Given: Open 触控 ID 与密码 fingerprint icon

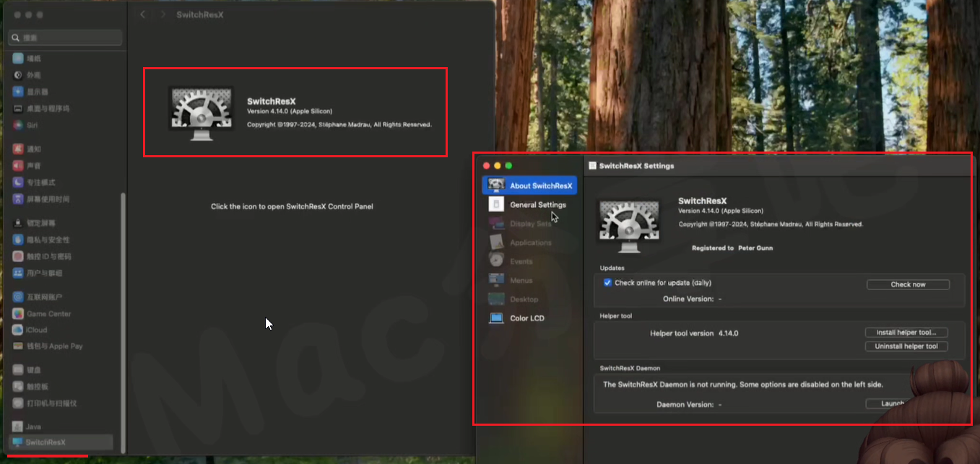Looking at the screenshot, I should pyautogui.click(x=18, y=256).
